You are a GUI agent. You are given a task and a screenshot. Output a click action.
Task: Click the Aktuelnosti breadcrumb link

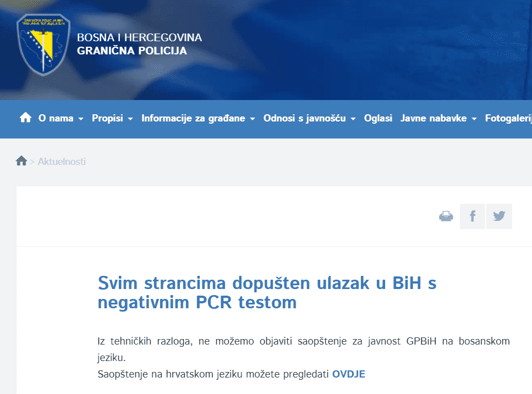tap(62, 162)
